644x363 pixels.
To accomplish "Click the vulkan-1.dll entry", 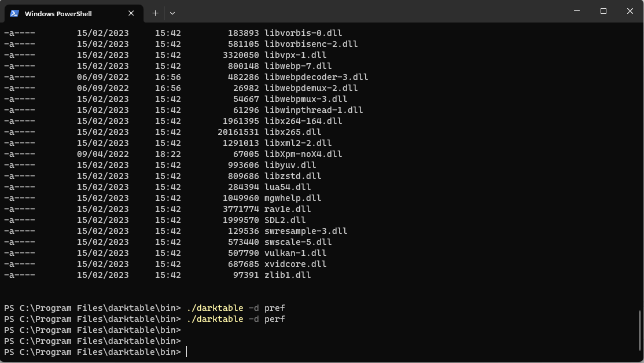I will [296, 253].
